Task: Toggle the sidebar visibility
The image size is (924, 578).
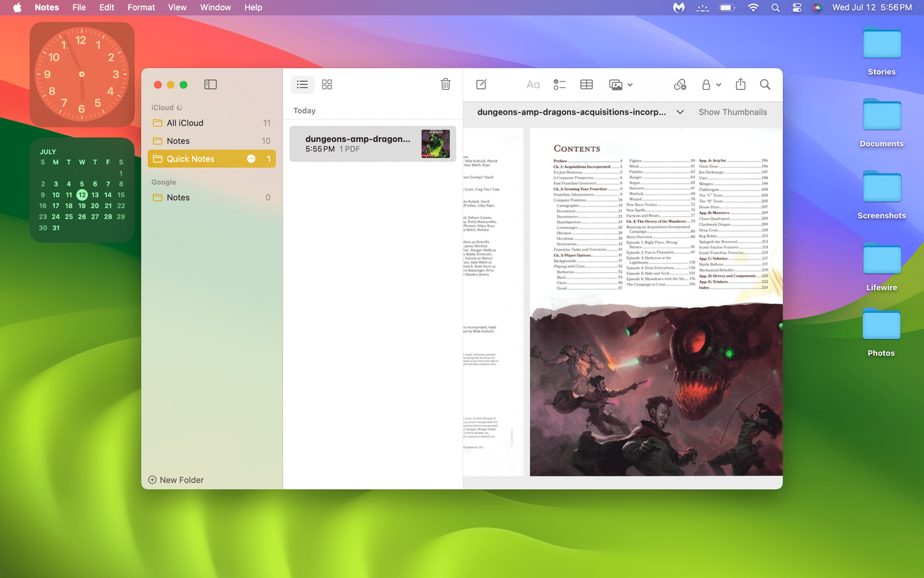Action: pyautogui.click(x=210, y=84)
